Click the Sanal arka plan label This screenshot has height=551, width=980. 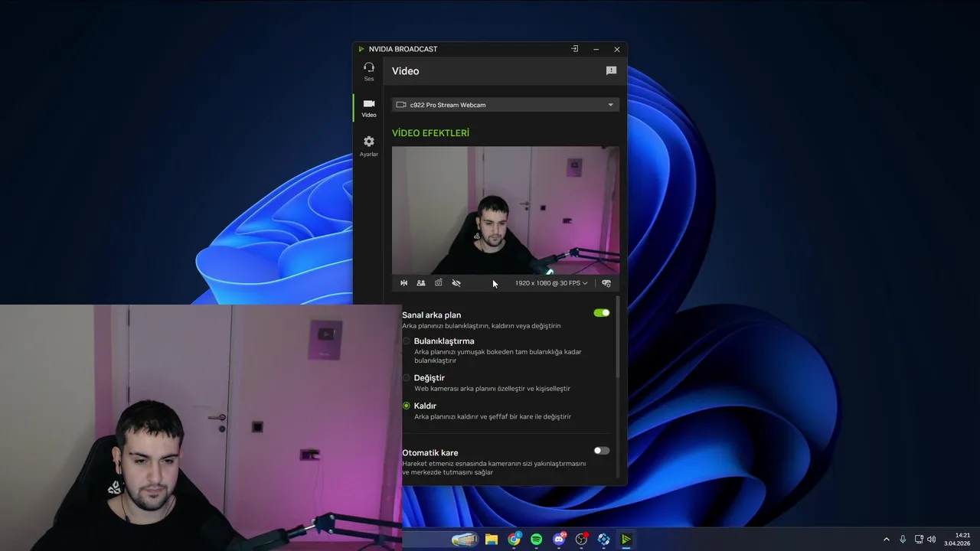point(431,315)
